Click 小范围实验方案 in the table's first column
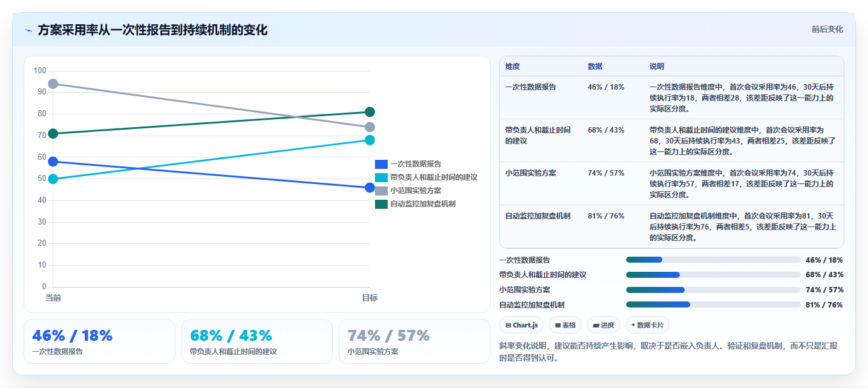The width and height of the screenshot is (868, 388). coord(530,173)
